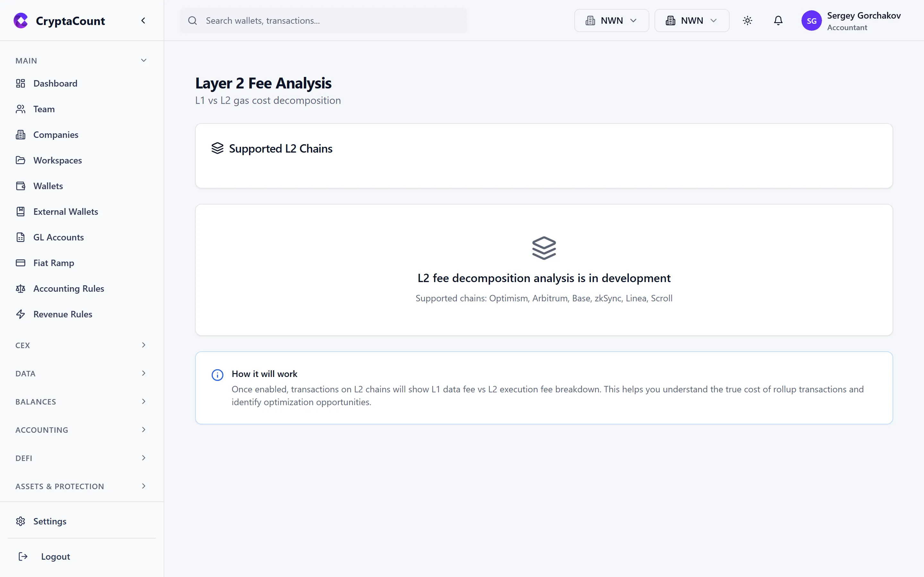The width and height of the screenshot is (924, 577).
Task: Open the first NWN company dropdown
Action: click(611, 21)
